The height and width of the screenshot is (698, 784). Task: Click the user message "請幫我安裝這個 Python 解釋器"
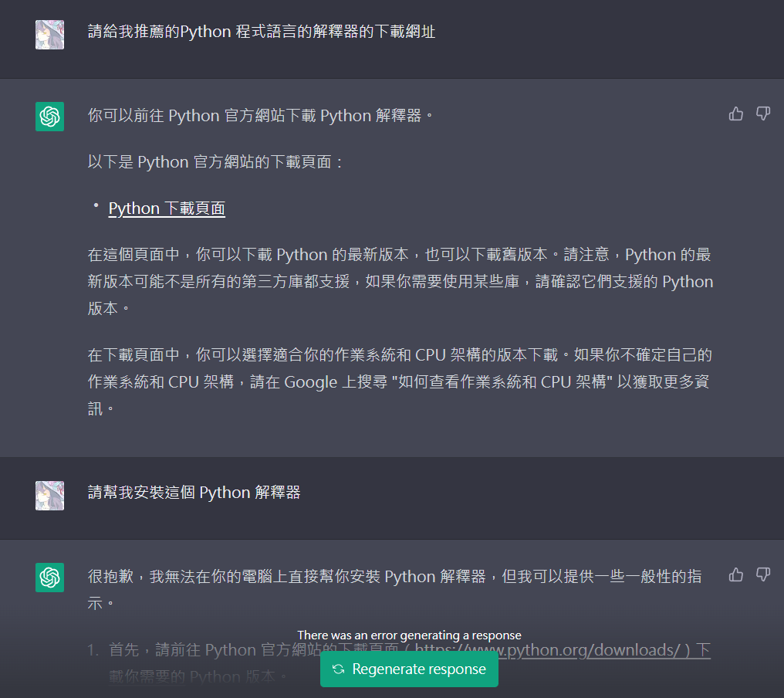coord(194,493)
